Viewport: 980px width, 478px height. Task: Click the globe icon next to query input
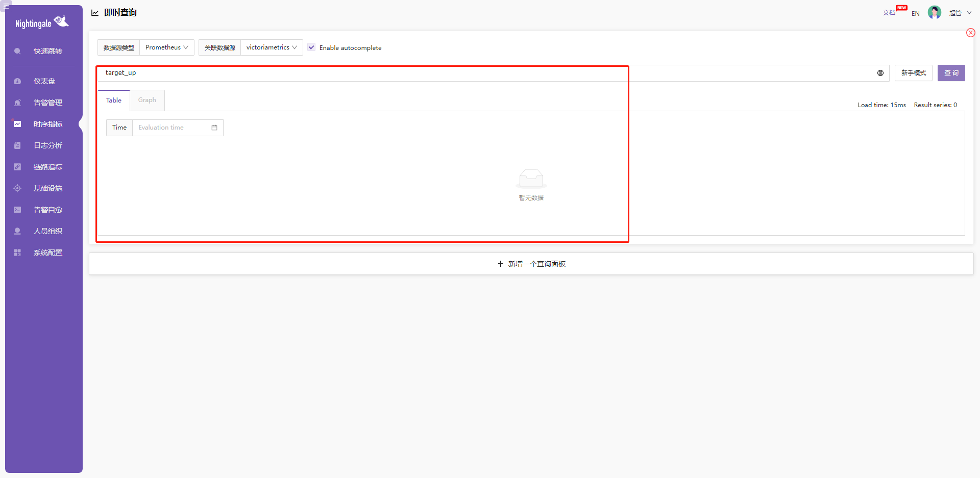point(880,73)
